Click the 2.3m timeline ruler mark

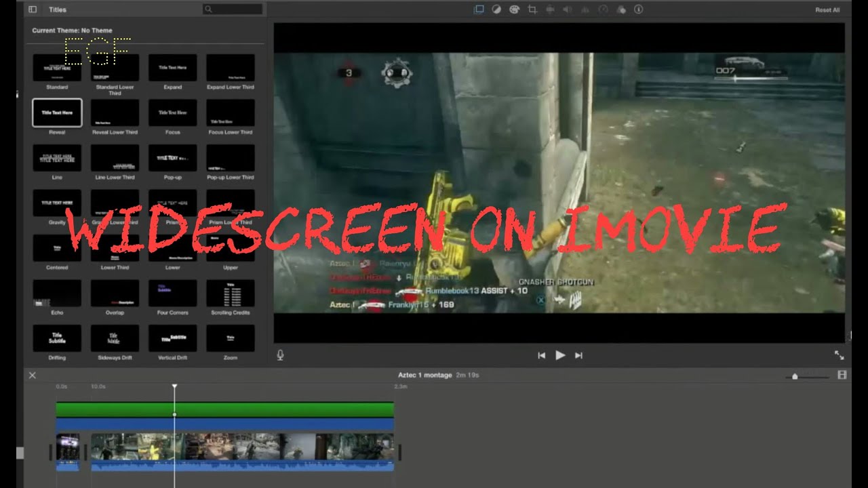pos(400,386)
